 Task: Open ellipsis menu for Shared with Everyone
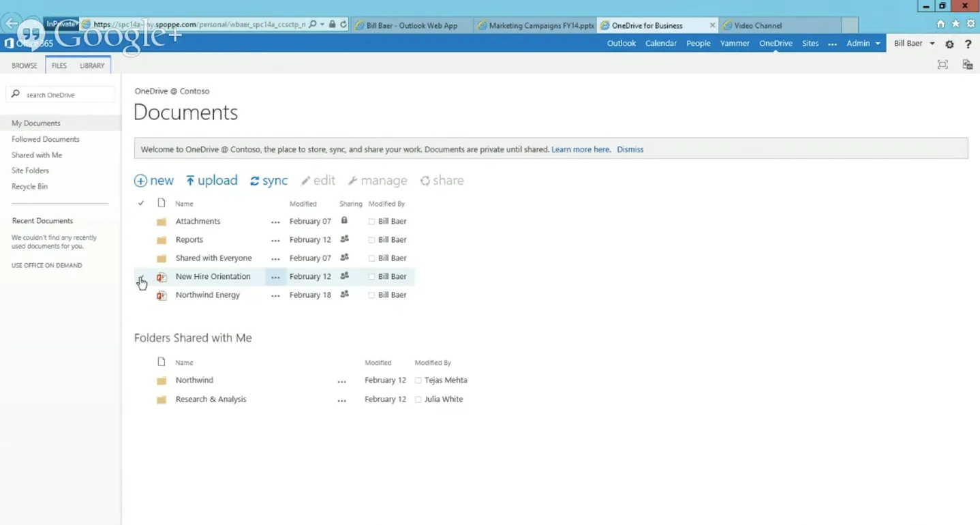coord(275,259)
